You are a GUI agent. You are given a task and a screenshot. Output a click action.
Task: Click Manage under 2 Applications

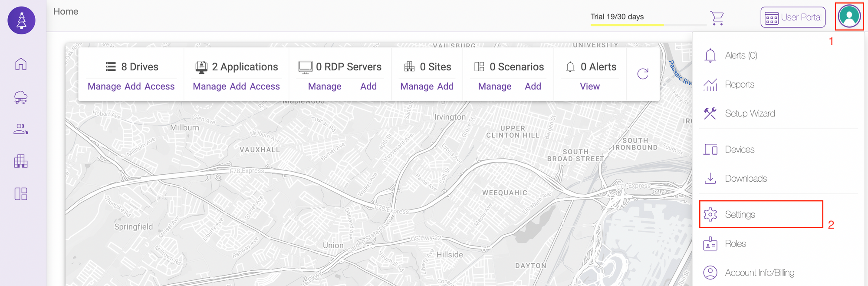tap(210, 86)
